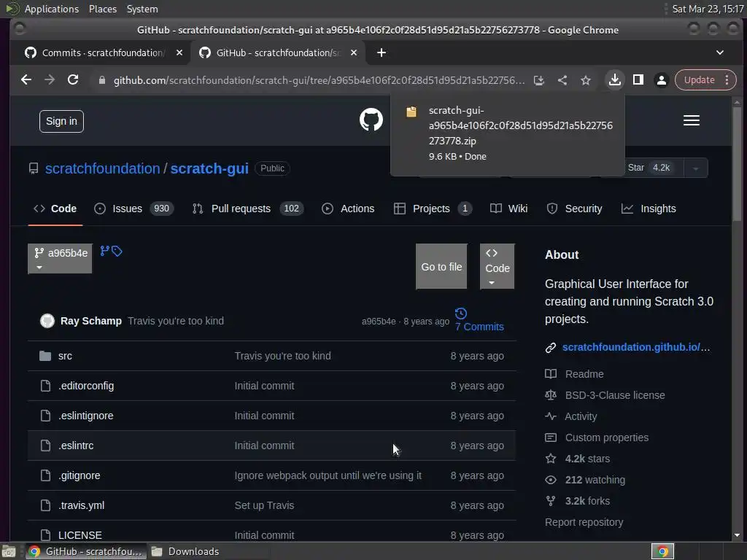Open the 7 Commits link

pos(479,327)
